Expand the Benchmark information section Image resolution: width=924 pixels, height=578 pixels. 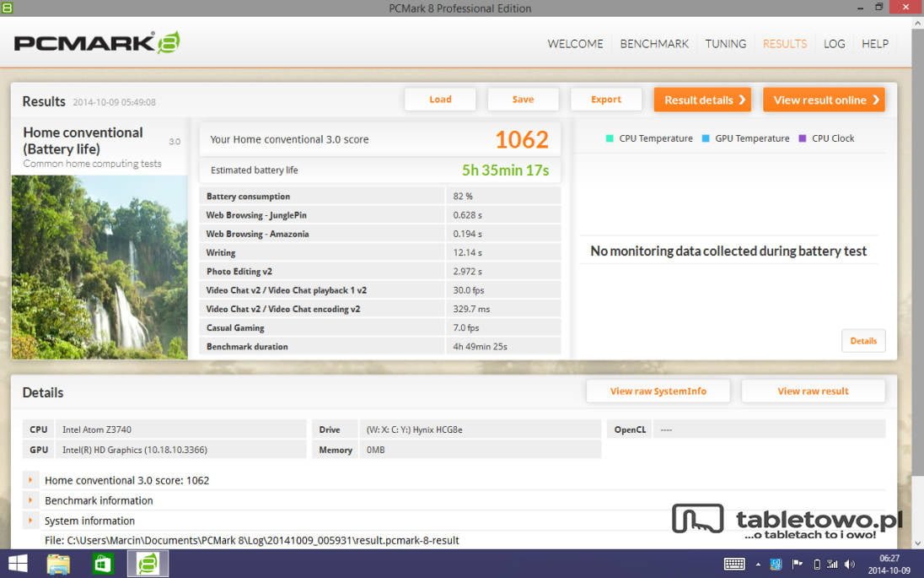click(x=30, y=500)
